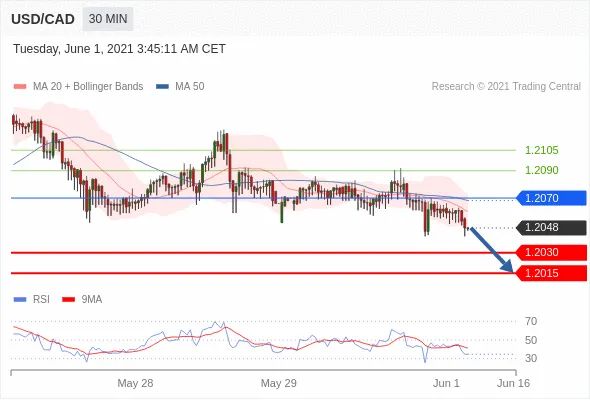Select the USD/CAD pair title
Image resolution: width=590 pixels, height=400 pixels.
[x=43, y=19]
